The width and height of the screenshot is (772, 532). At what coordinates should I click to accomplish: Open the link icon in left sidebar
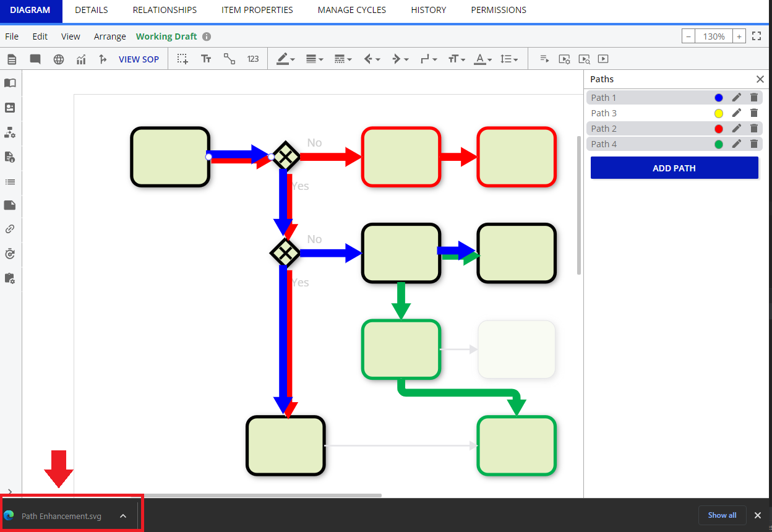10,229
